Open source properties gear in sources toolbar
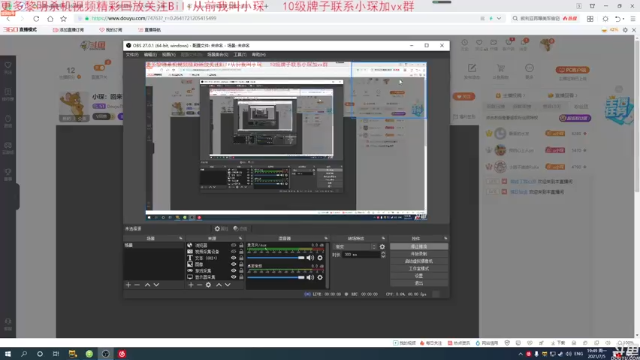 point(208,285)
